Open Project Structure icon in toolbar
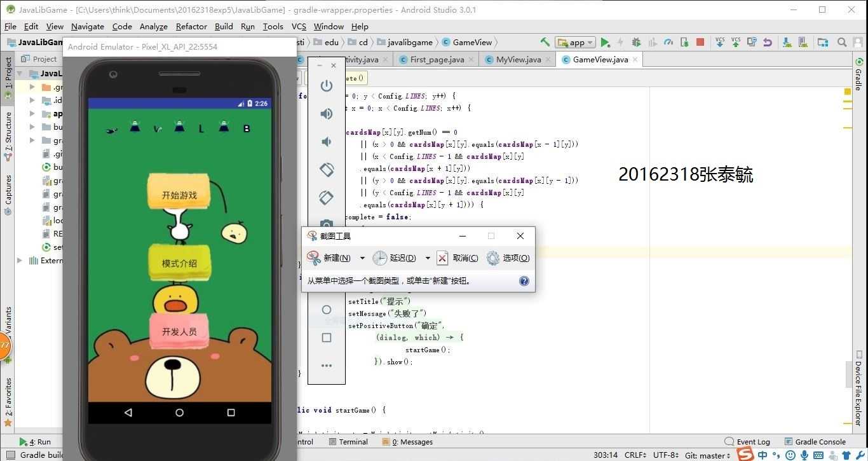This screenshot has height=461, width=868. (823, 42)
